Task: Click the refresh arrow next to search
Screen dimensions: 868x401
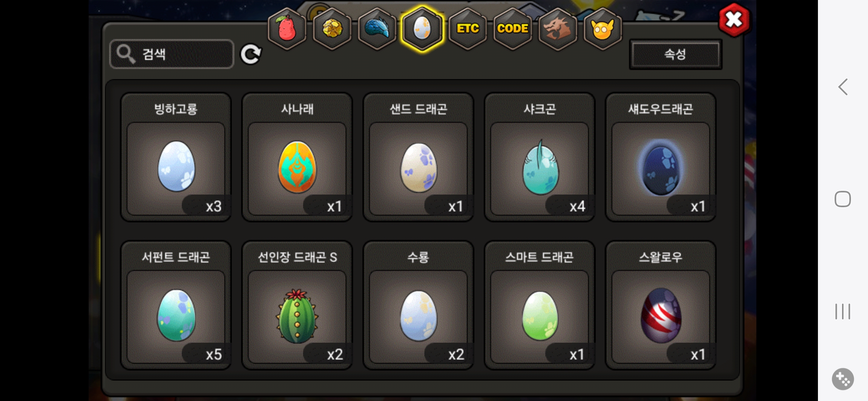Action: (251, 55)
